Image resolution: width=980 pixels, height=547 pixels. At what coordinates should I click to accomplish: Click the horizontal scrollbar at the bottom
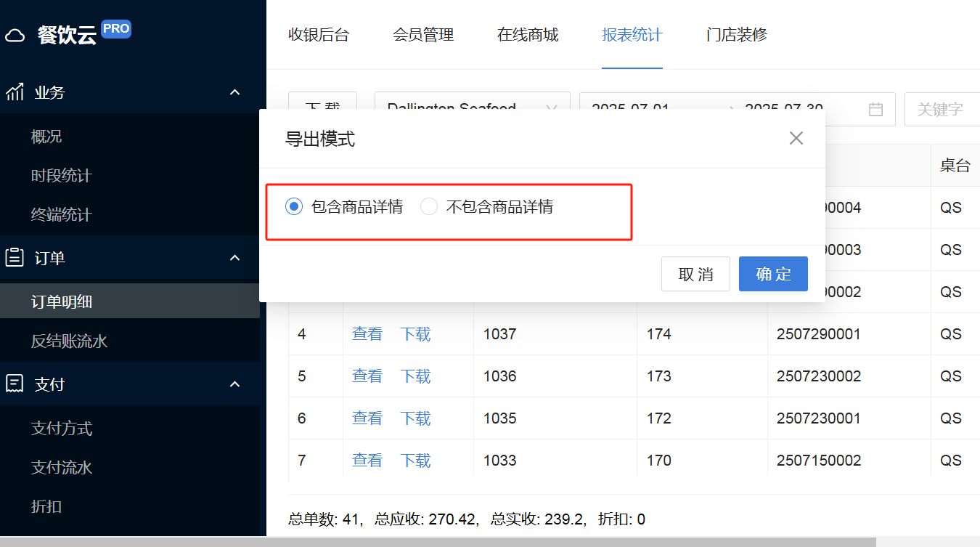click(438, 542)
